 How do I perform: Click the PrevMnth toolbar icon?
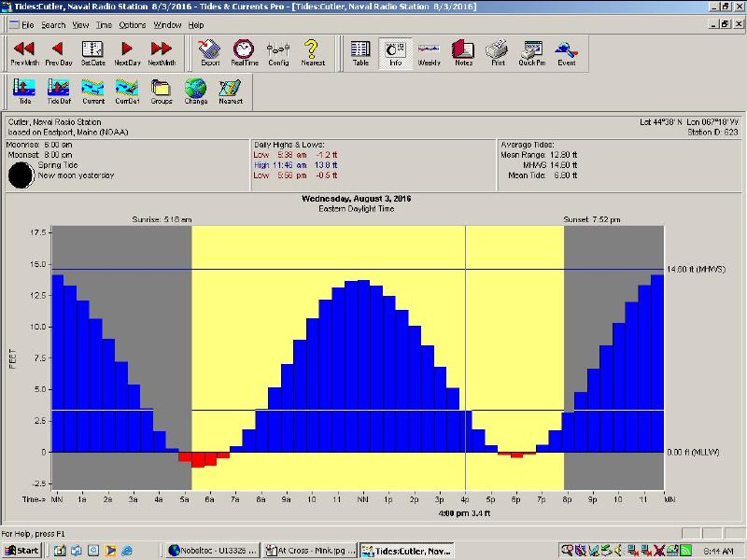24,52
